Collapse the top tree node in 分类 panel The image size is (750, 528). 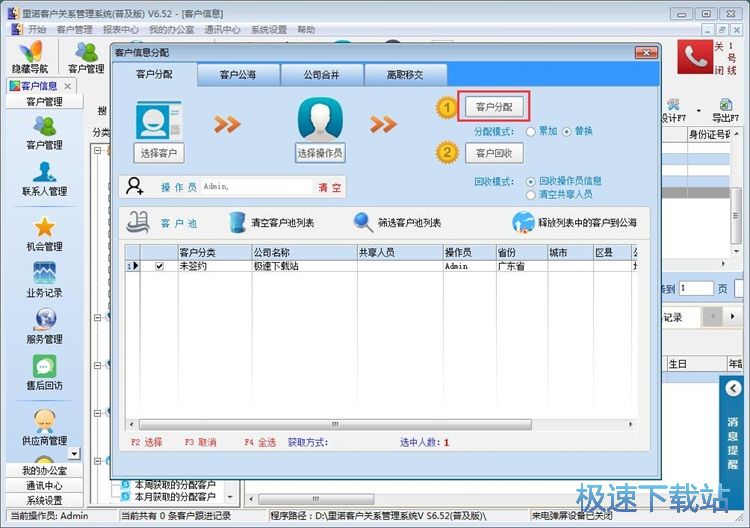[x=98, y=150]
